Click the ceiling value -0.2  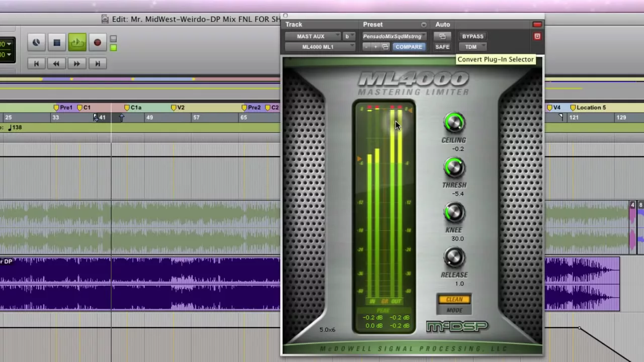coord(458,149)
